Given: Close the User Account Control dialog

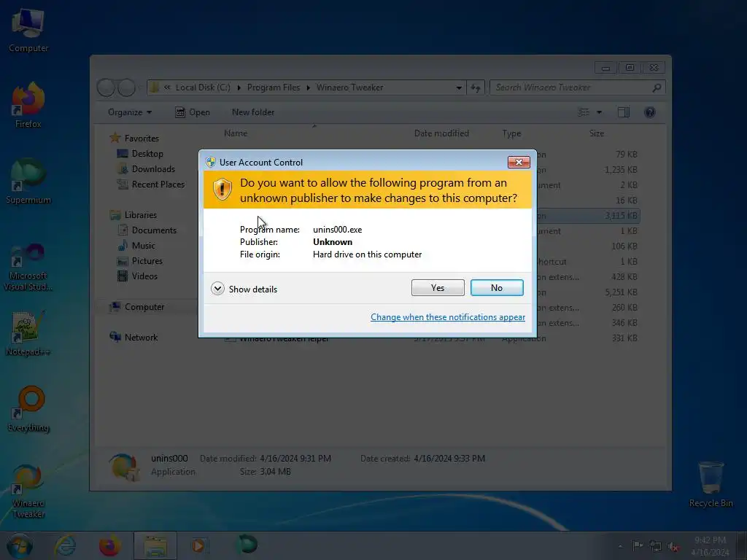Looking at the screenshot, I should tap(519, 163).
